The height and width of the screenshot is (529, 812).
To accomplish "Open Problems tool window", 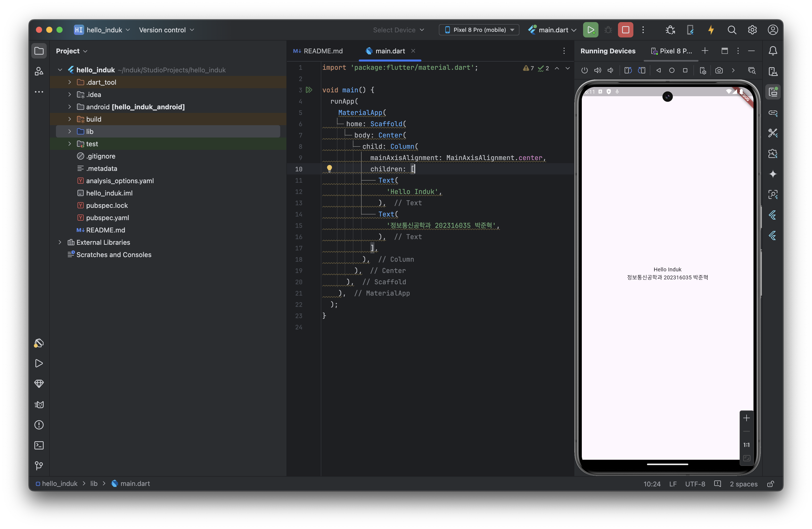I will click(x=39, y=425).
